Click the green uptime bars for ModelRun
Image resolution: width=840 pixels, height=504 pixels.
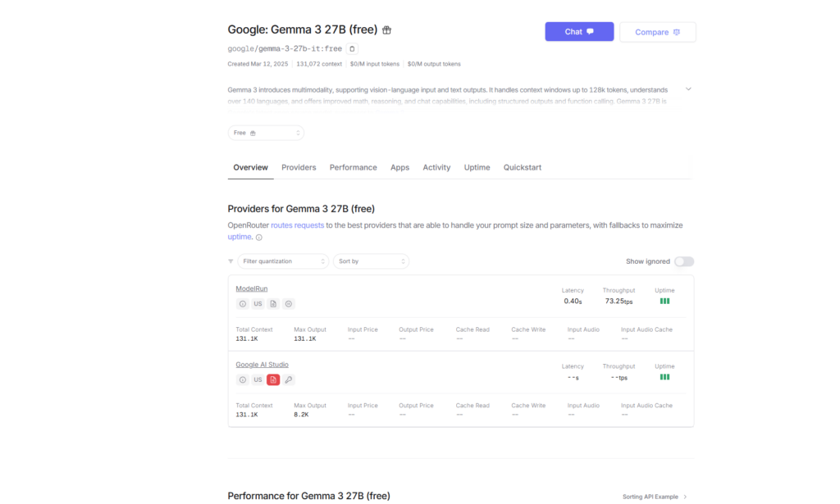(664, 301)
